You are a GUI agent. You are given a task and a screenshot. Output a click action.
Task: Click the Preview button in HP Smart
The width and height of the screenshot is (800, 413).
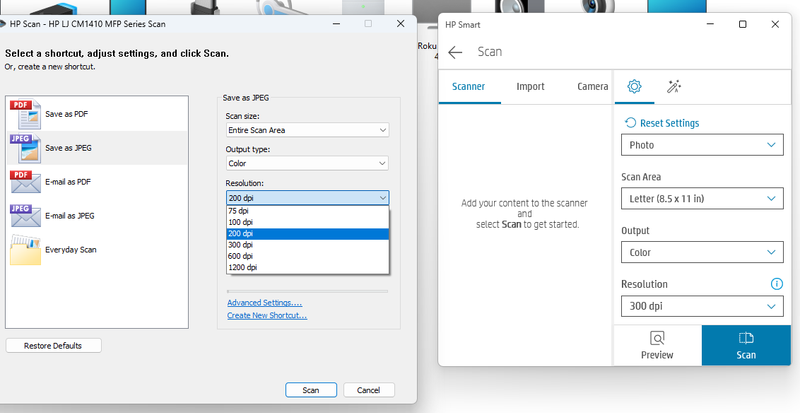coord(657,346)
